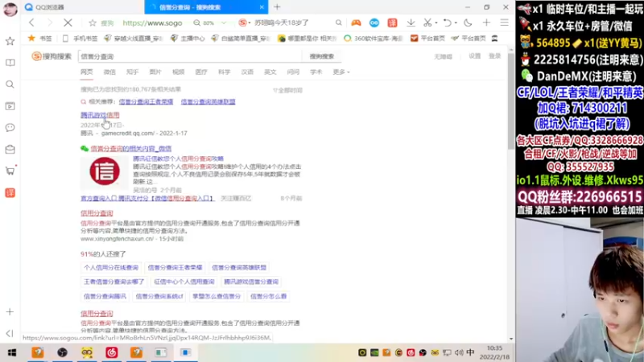Expand the undo arrow dropdown
Viewport: 644px width, 362px height.
(456, 23)
